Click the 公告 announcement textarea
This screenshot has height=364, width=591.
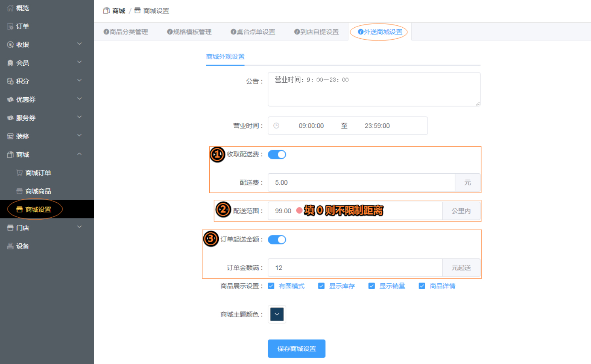(x=374, y=89)
